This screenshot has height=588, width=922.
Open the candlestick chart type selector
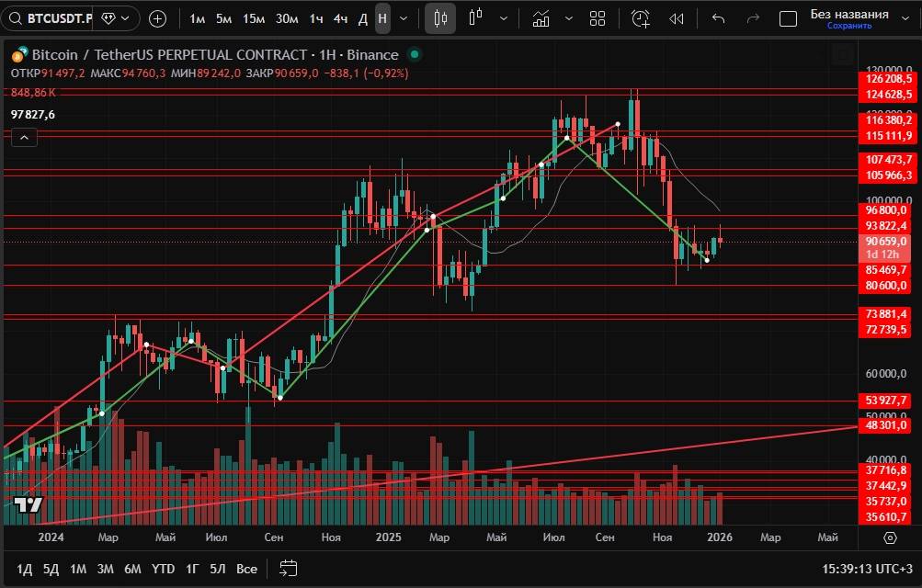click(x=440, y=18)
